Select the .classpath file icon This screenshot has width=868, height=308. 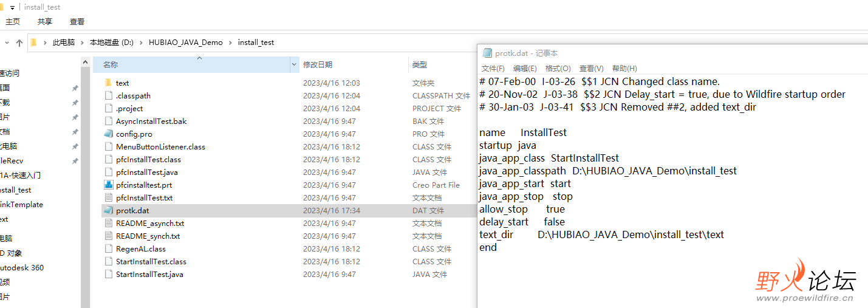pyautogui.click(x=108, y=95)
